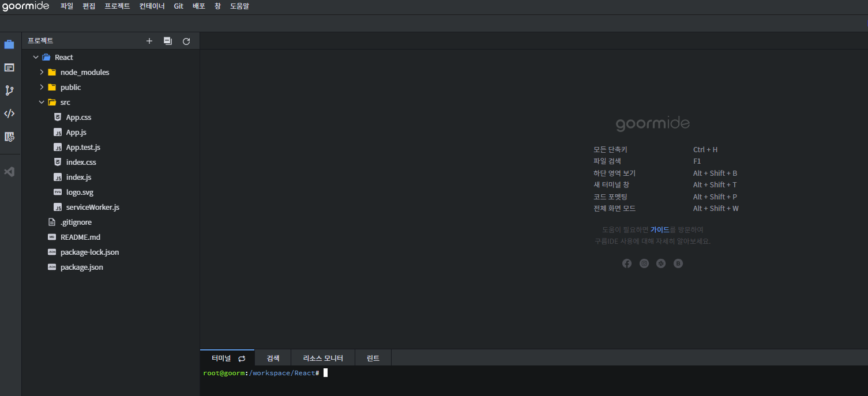Open .gitignore file in tree
The height and width of the screenshot is (396, 868).
point(76,222)
